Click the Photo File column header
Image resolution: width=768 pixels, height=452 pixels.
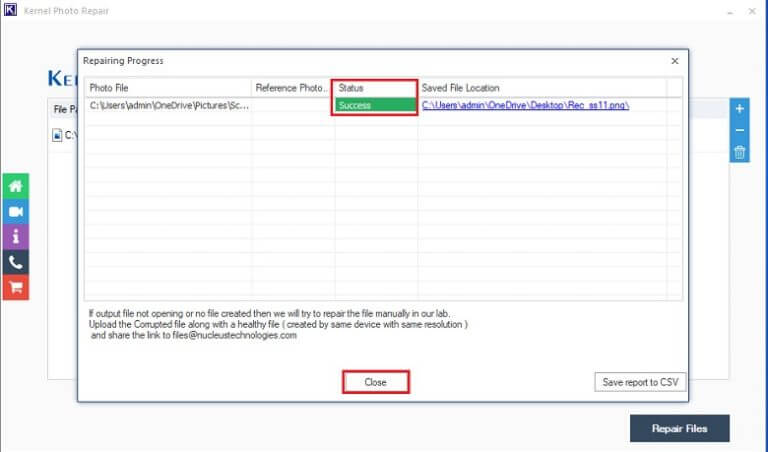166,88
